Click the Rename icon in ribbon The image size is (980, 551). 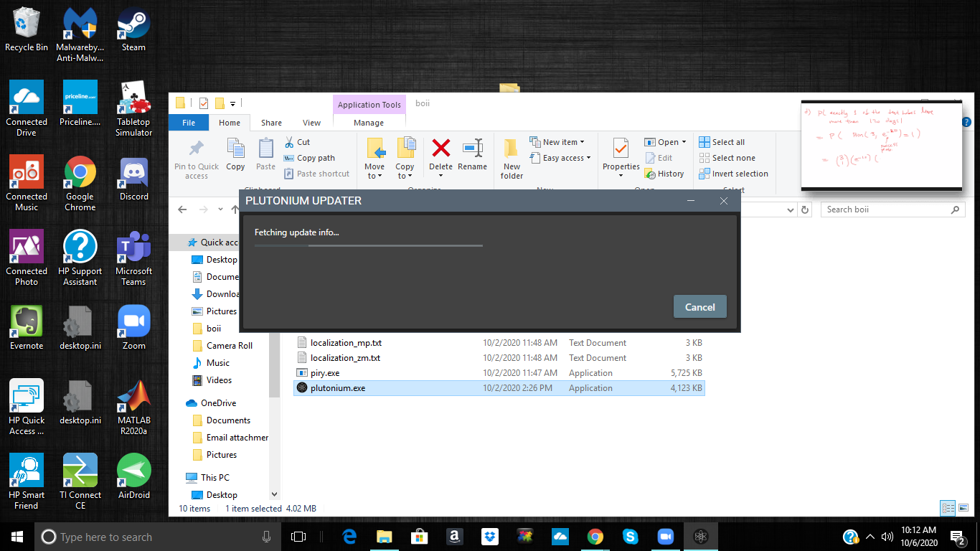[x=472, y=154]
